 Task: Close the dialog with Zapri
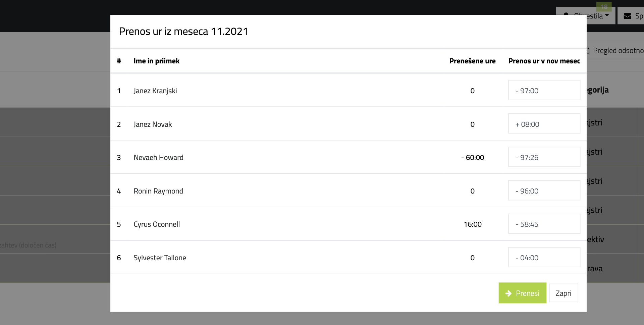(563, 293)
